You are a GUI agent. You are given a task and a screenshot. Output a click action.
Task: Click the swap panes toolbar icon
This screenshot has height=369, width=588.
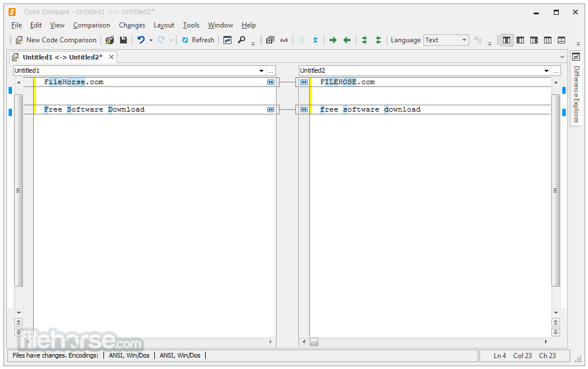(x=227, y=40)
